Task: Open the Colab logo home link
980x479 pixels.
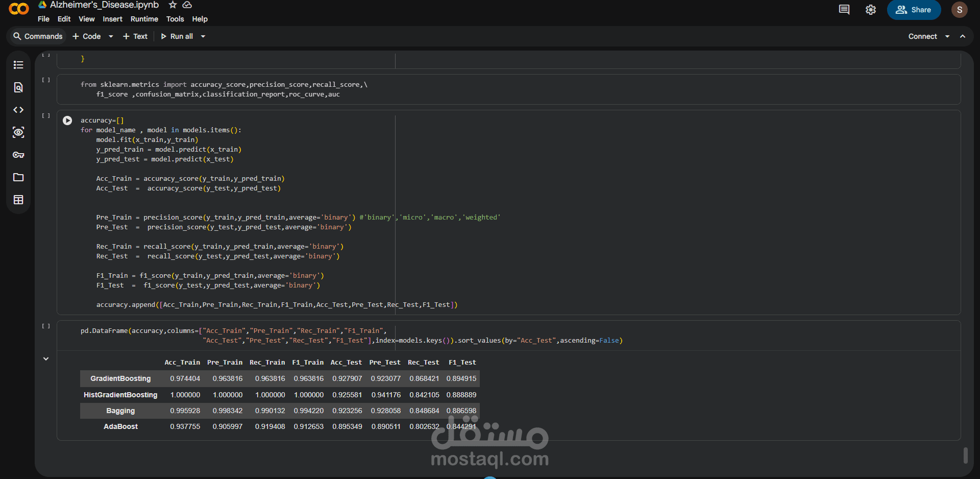Action: (x=19, y=9)
